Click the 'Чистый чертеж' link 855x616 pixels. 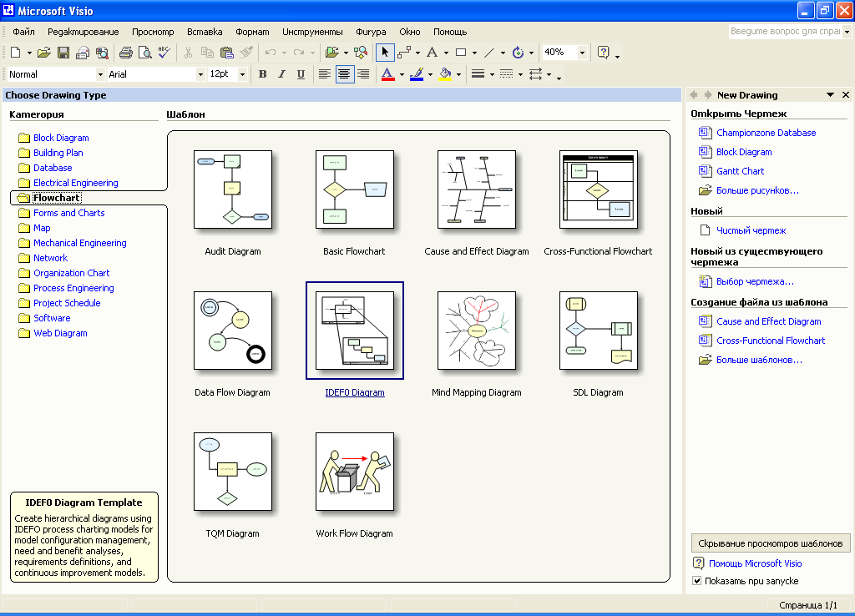751,230
